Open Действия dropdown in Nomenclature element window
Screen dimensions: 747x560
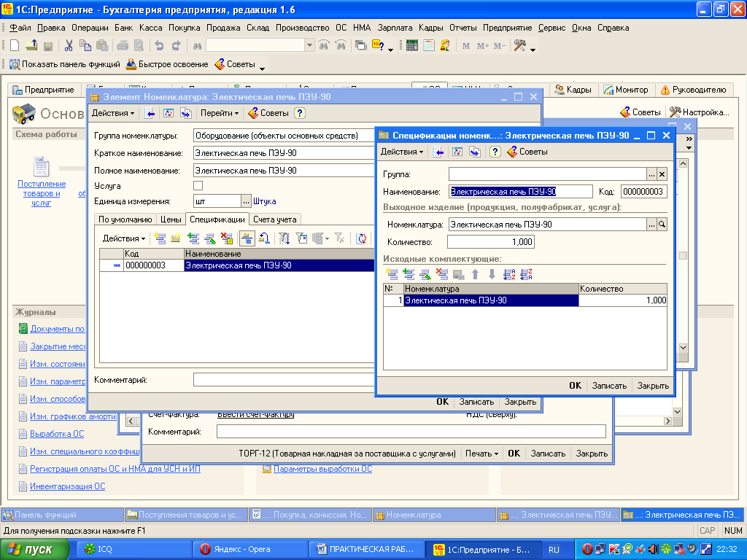point(113,113)
